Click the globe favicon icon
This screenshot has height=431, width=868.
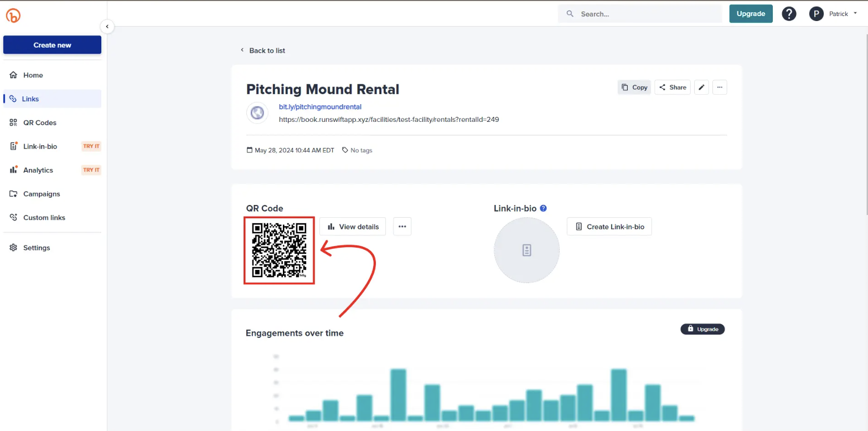[257, 112]
